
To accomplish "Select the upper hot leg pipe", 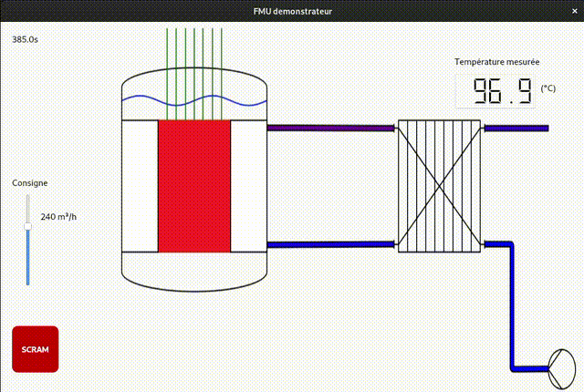I will click(328, 129).
